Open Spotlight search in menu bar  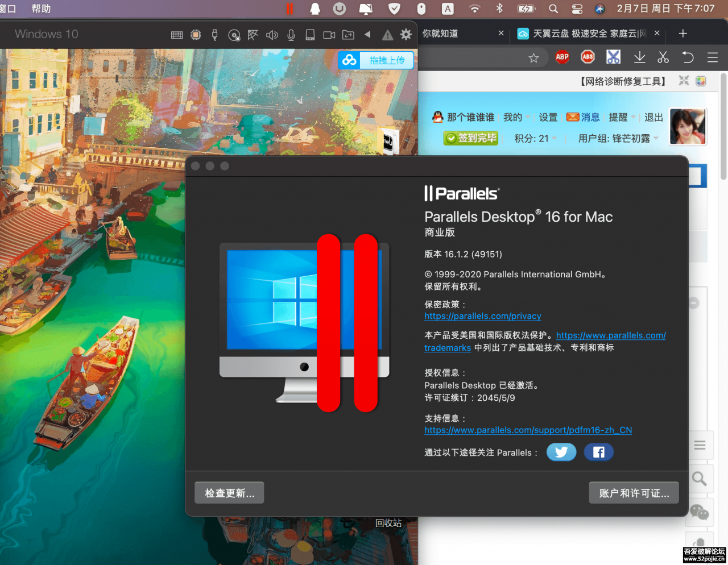[553, 9]
